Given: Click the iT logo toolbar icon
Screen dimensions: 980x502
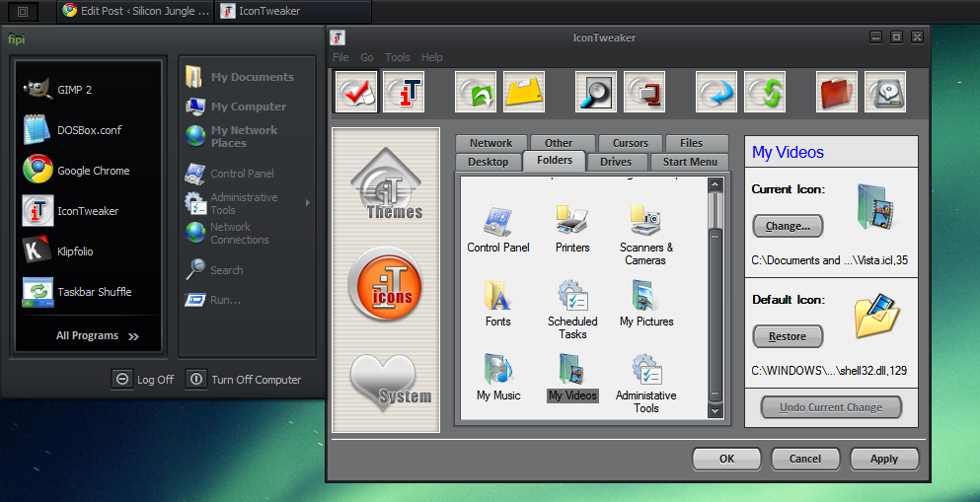Looking at the screenshot, I should click(x=404, y=92).
